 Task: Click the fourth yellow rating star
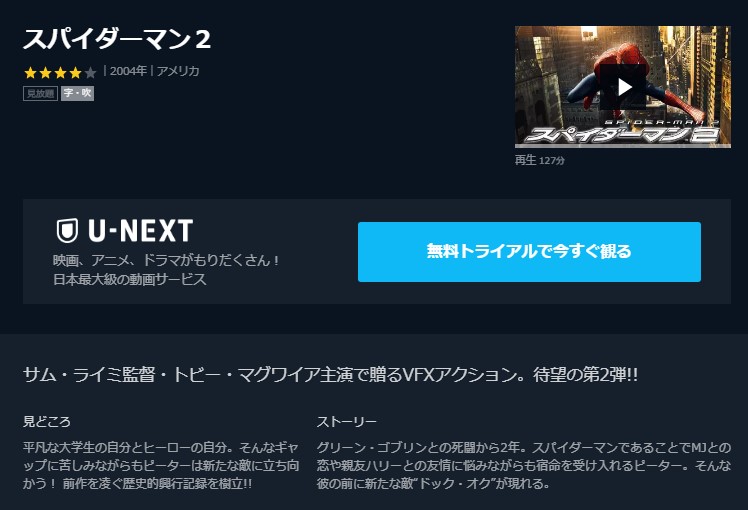[x=75, y=73]
